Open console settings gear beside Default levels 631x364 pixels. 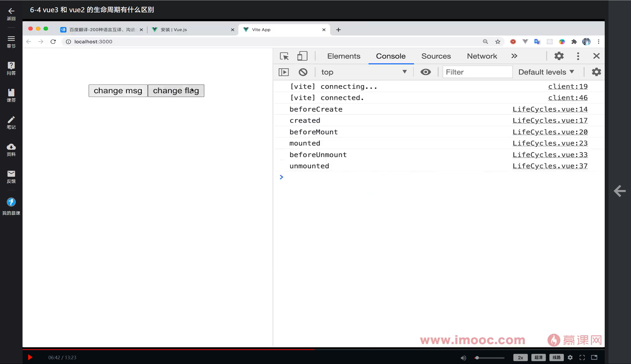(x=596, y=72)
